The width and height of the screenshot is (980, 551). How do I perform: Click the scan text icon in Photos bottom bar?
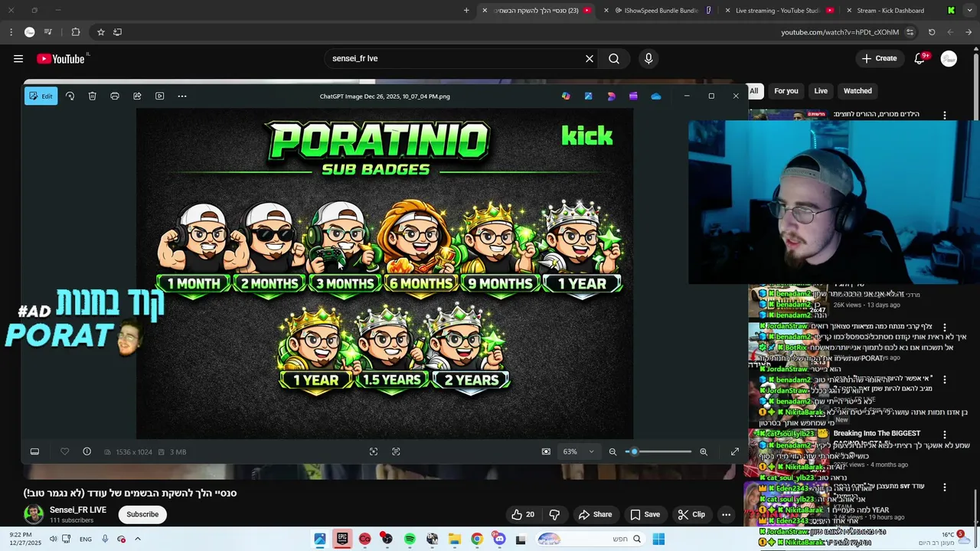(x=396, y=452)
